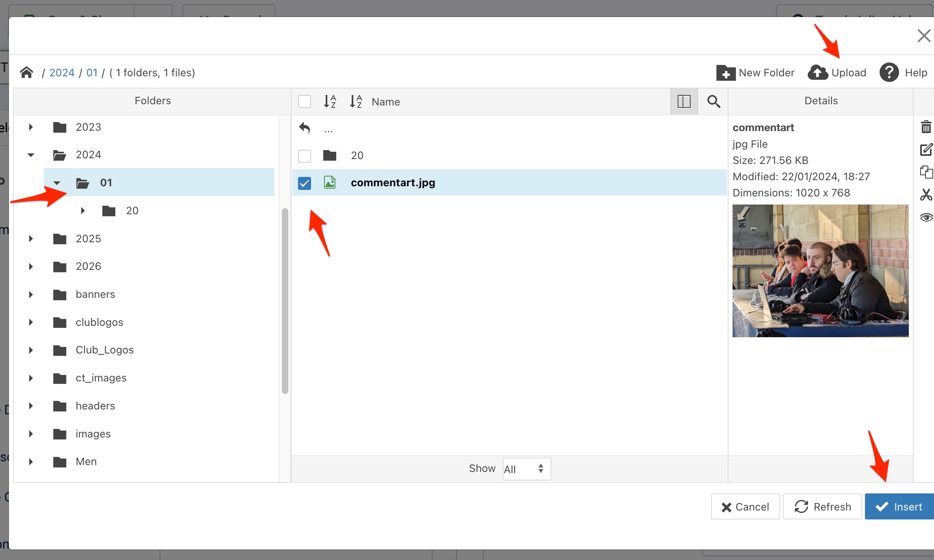Click the eye preview icon

click(x=926, y=218)
